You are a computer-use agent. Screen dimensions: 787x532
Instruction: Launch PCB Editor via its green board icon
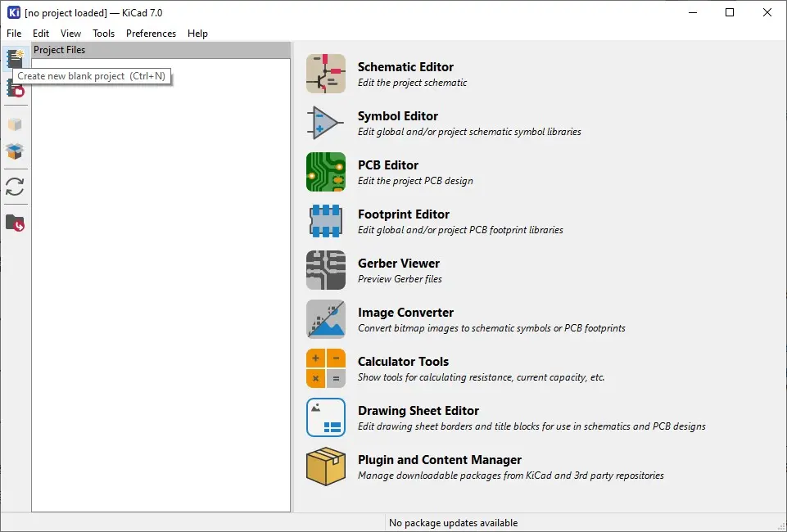(x=326, y=172)
